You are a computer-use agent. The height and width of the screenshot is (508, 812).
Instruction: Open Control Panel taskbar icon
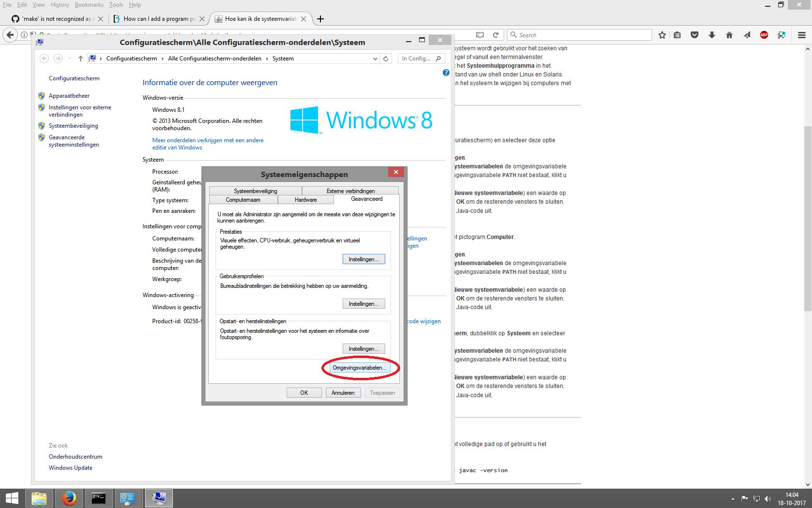128,498
